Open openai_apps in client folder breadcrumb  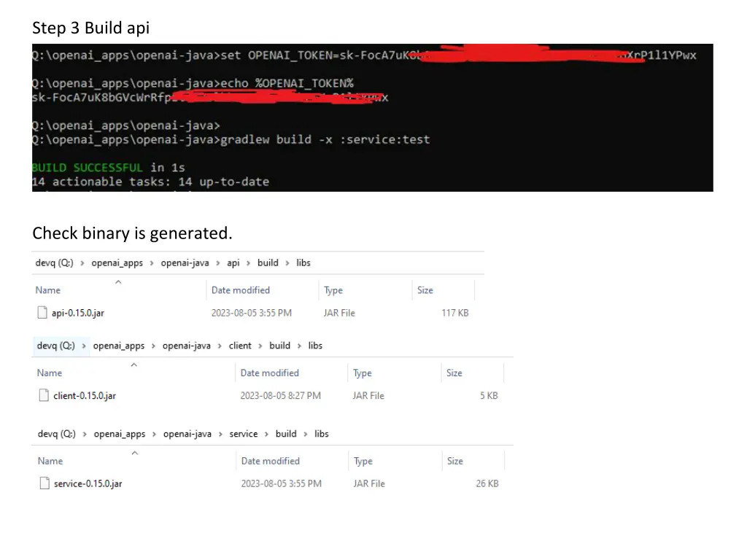click(x=119, y=346)
